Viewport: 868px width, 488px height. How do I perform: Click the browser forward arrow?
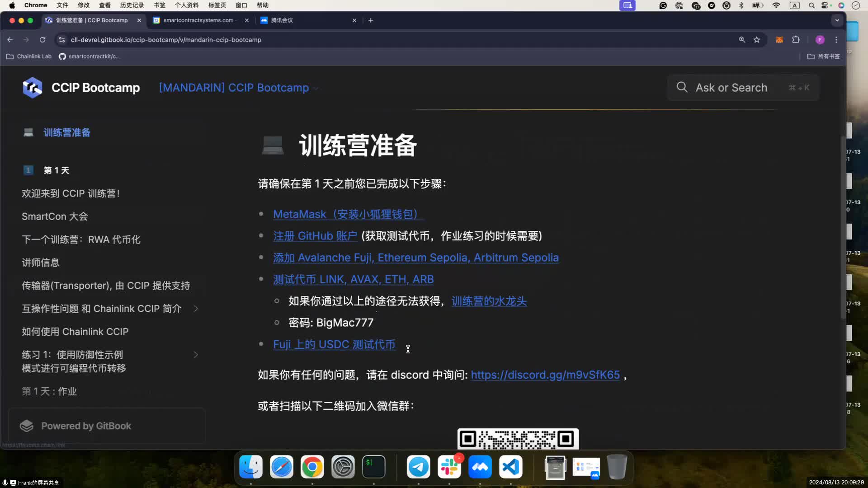(x=26, y=40)
